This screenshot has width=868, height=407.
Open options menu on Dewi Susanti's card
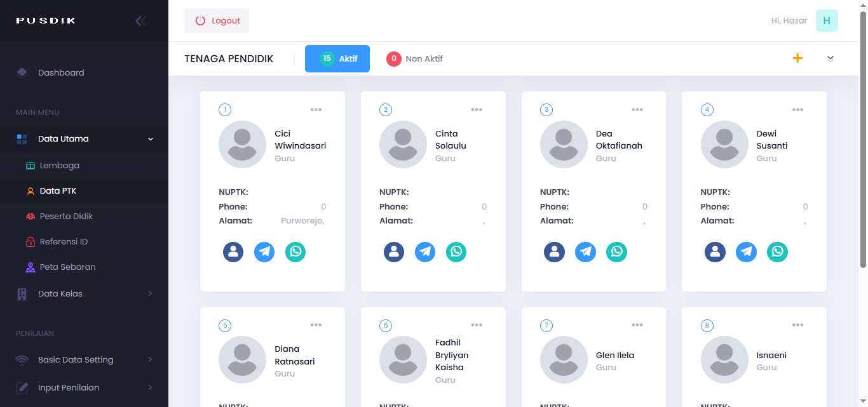pos(798,110)
